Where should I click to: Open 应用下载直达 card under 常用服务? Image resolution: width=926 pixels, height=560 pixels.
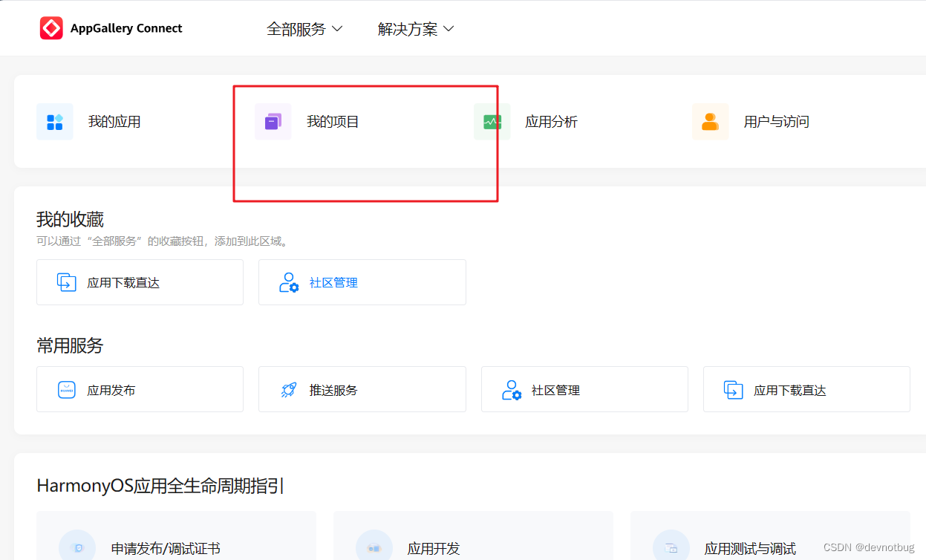point(806,389)
